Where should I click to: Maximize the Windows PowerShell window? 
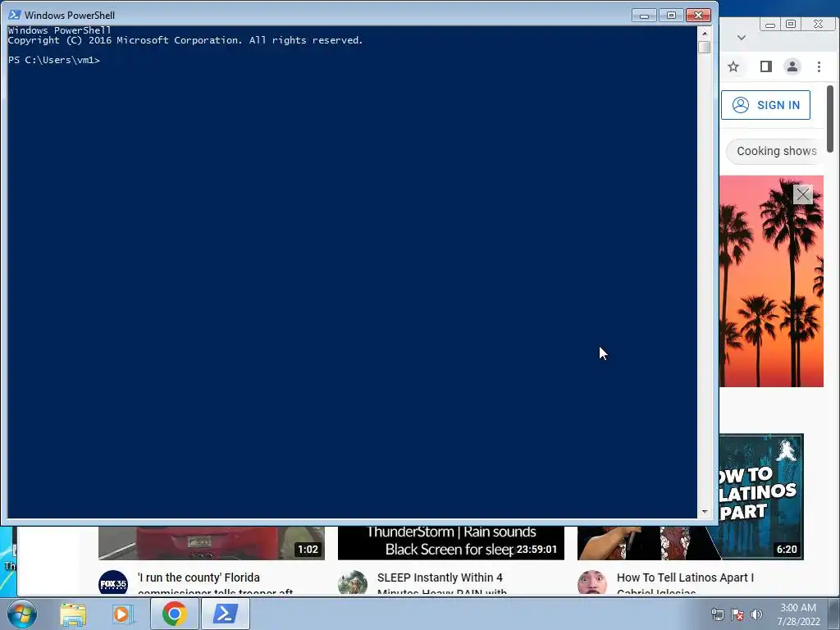click(671, 16)
